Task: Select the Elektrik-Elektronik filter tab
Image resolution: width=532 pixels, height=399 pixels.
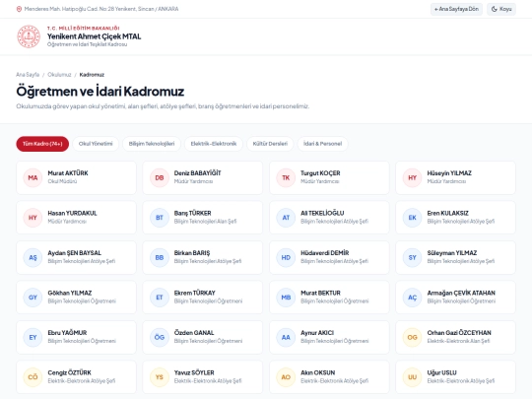Action: [214, 144]
